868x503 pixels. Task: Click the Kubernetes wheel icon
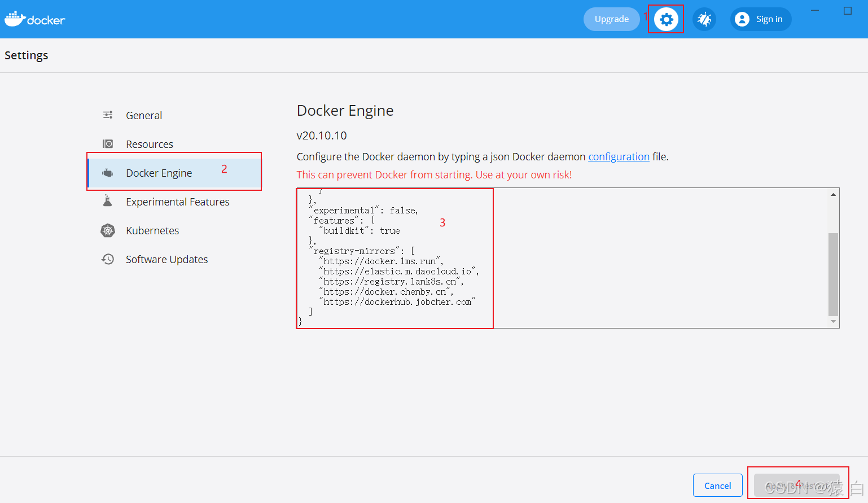[108, 230]
